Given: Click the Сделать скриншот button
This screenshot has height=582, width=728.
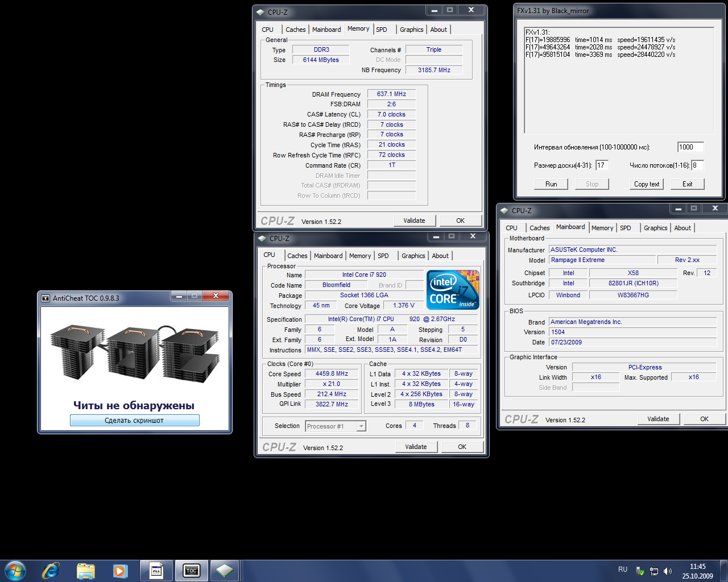Looking at the screenshot, I should (x=134, y=421).
